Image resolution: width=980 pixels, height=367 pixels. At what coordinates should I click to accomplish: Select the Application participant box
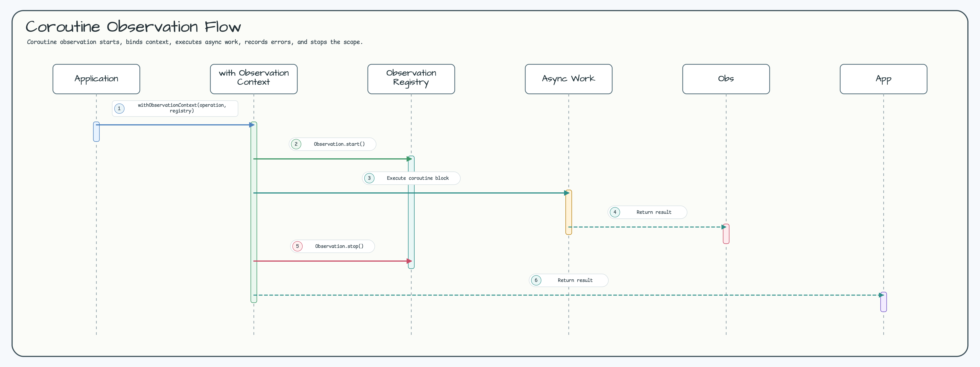(96, 79)
